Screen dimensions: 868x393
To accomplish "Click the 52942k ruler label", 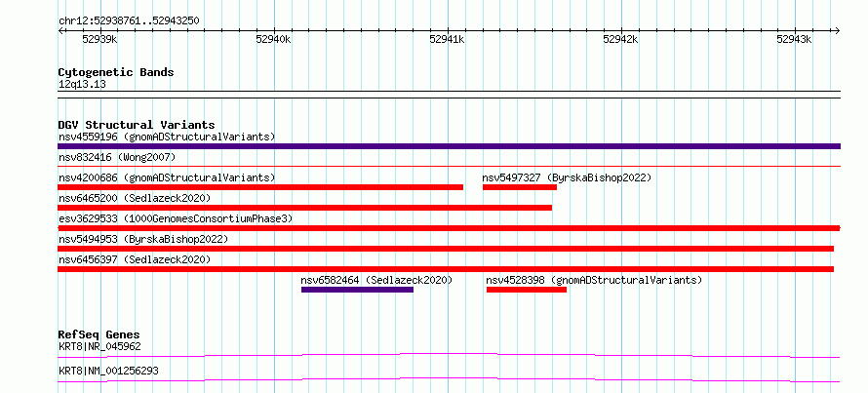I will (620, 39).
